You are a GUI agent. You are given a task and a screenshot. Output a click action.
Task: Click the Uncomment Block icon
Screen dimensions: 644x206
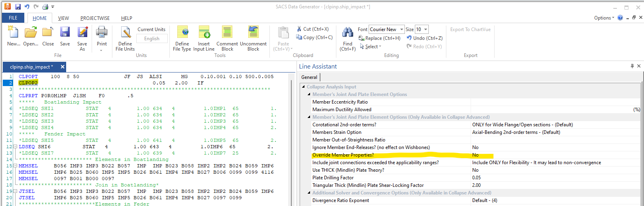click(x=253, y=33)
